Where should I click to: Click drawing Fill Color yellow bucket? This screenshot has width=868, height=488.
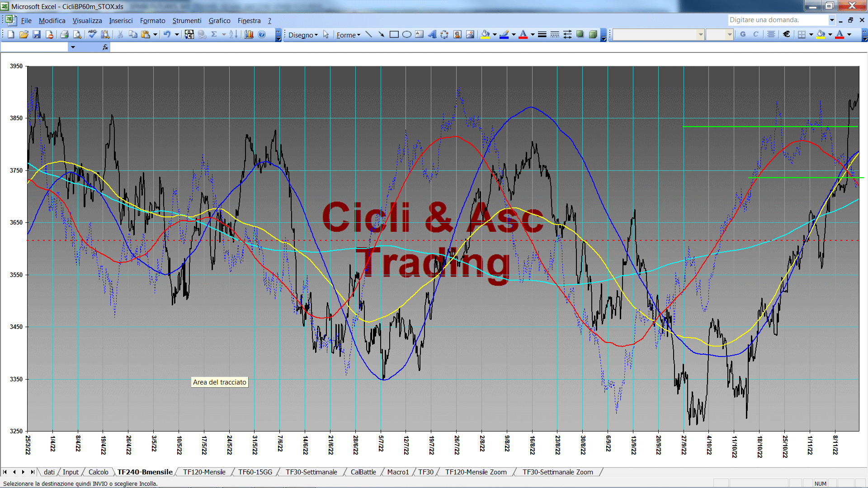pyautogui.click(x=486, y=34)
